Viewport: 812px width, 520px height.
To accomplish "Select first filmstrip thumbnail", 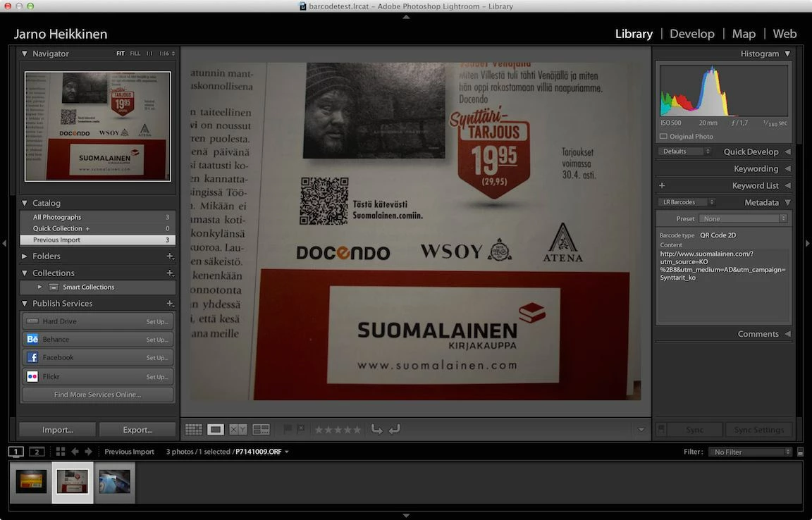I will point(31,483).
